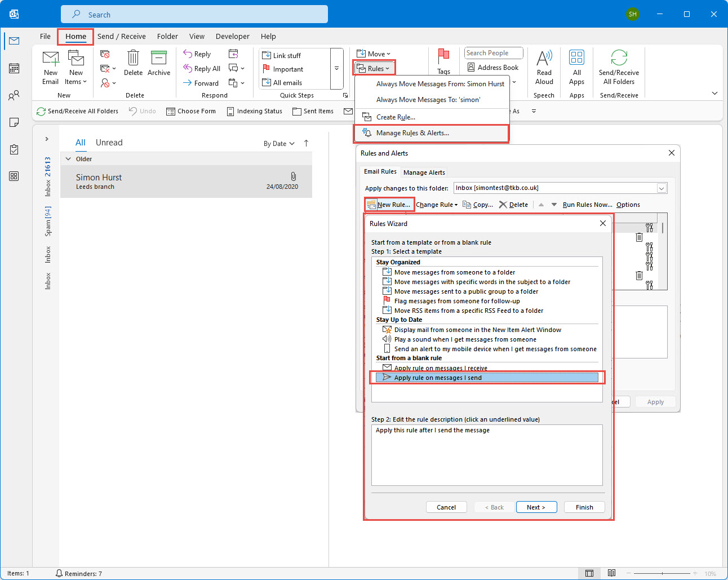This screenshot has width=728, height=580.
Task: Open Calendar from the left sidebar
Action: point(14,68)
